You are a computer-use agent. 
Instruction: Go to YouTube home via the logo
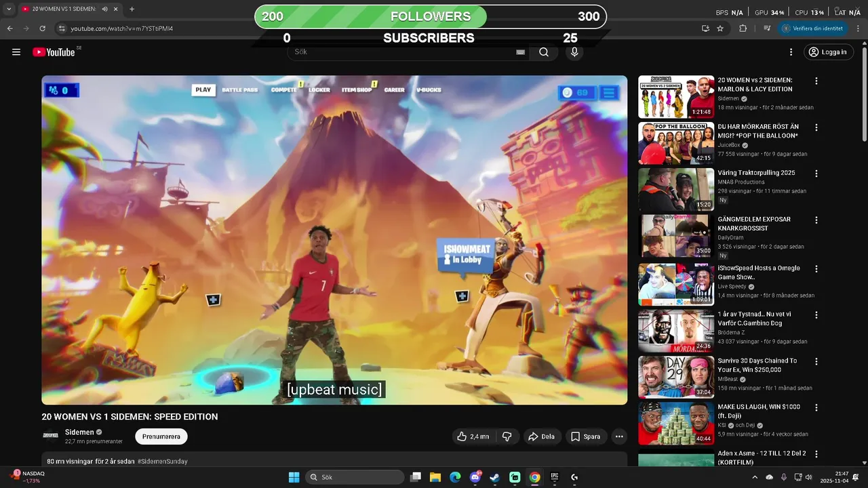click(x=54, y=52)
